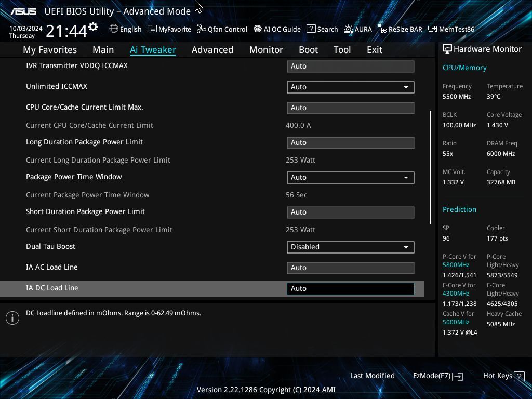Click the 5500 MHz frequency reading
The image size is (532, 399).
tap(457, 97)
